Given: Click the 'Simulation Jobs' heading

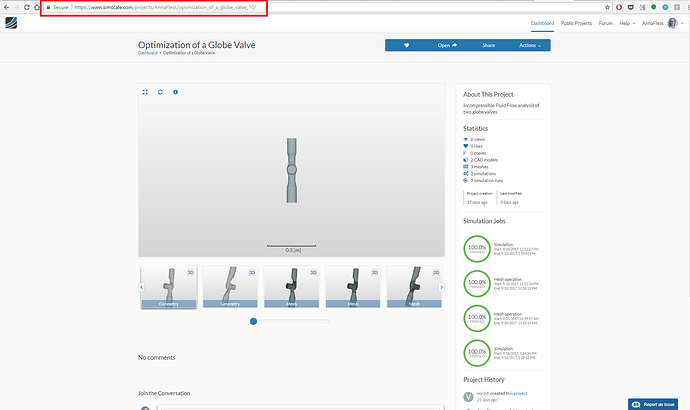Looking at the screenshot, I should (x=484, y=221).
